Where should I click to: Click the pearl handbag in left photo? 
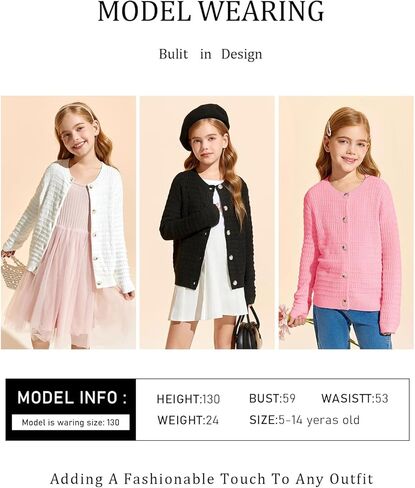pos(13,270)
